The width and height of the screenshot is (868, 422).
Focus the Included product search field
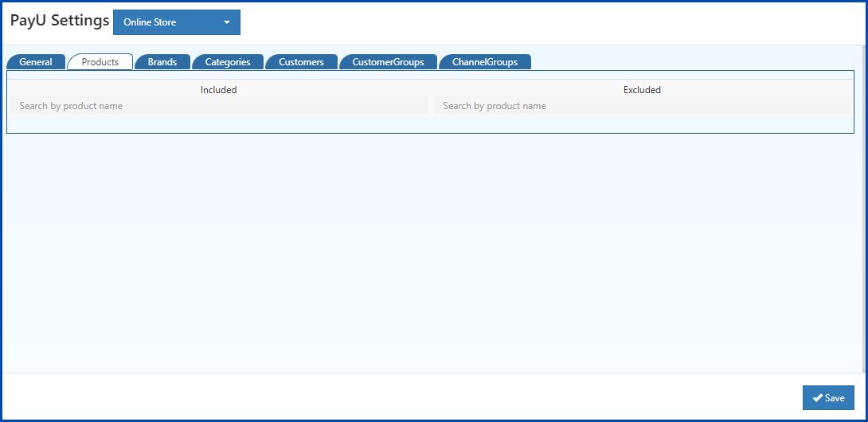219,106
